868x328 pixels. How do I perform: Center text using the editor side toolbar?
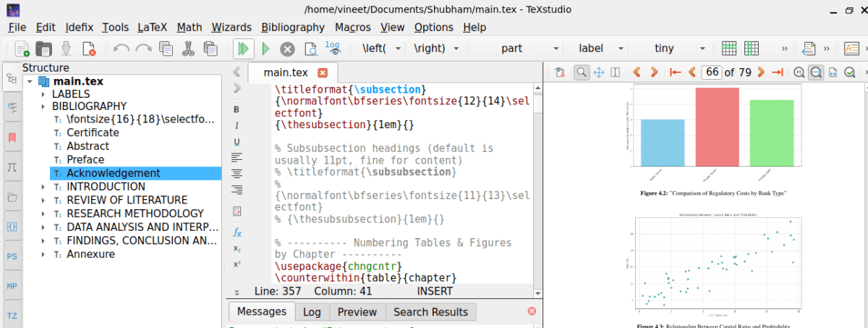[237, 173]
